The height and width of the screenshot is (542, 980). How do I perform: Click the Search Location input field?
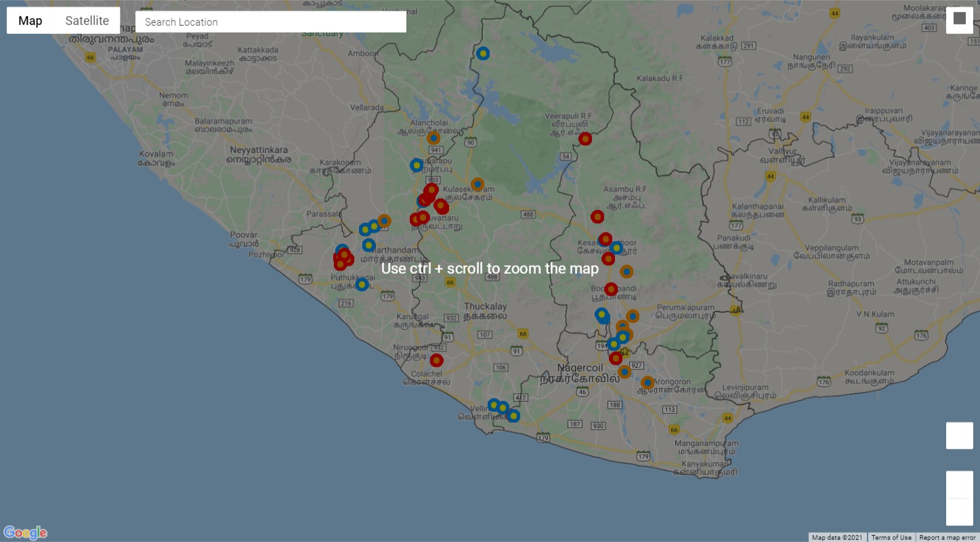pos(271,22)
